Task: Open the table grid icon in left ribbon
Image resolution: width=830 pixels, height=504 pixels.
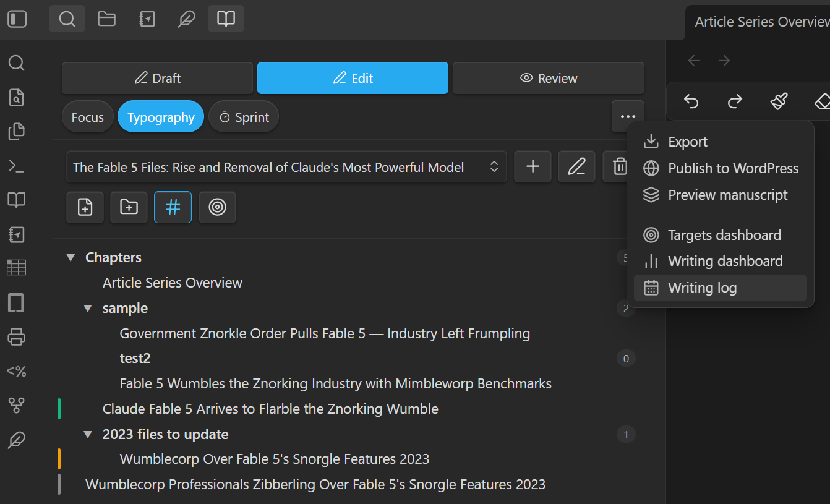Action: [17, 268]
